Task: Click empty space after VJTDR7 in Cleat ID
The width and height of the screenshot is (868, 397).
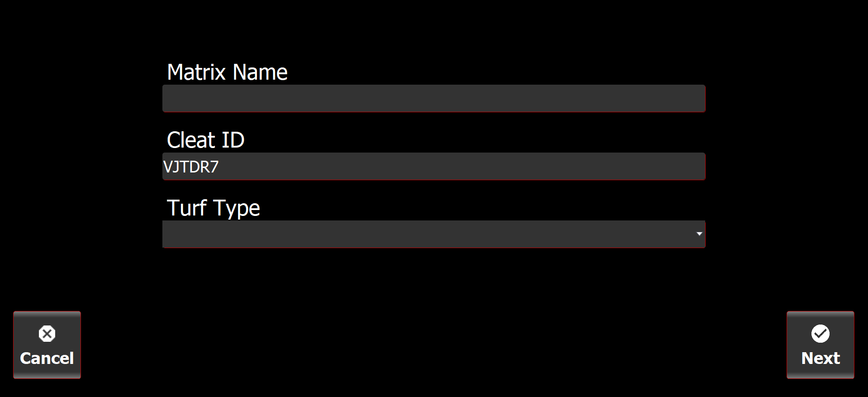Action: pos(452,166)
